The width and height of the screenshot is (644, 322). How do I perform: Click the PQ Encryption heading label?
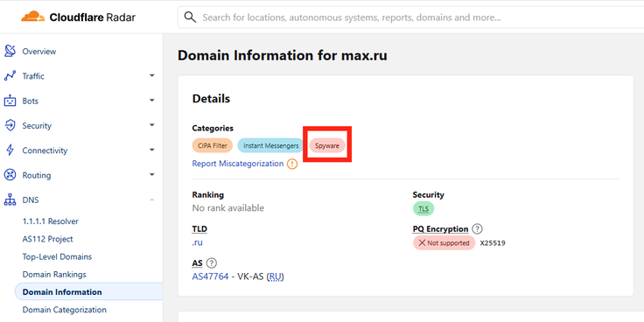click(x=440, y=228)
